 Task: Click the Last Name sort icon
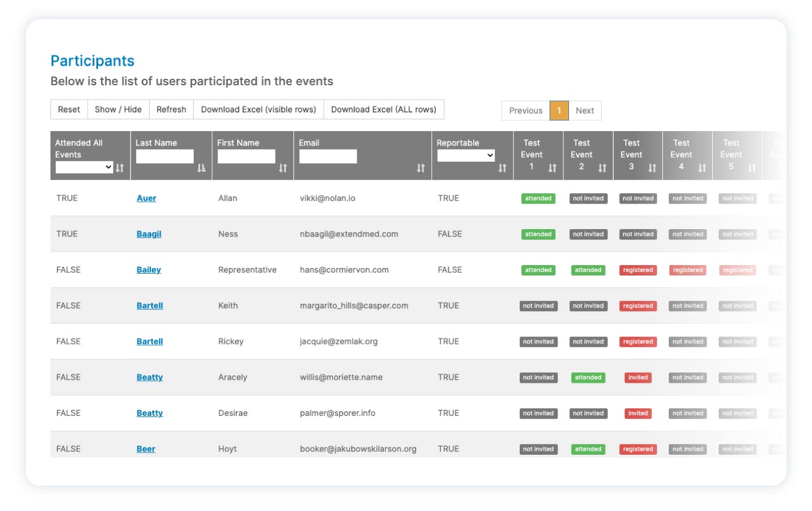(x=201, y=168)
